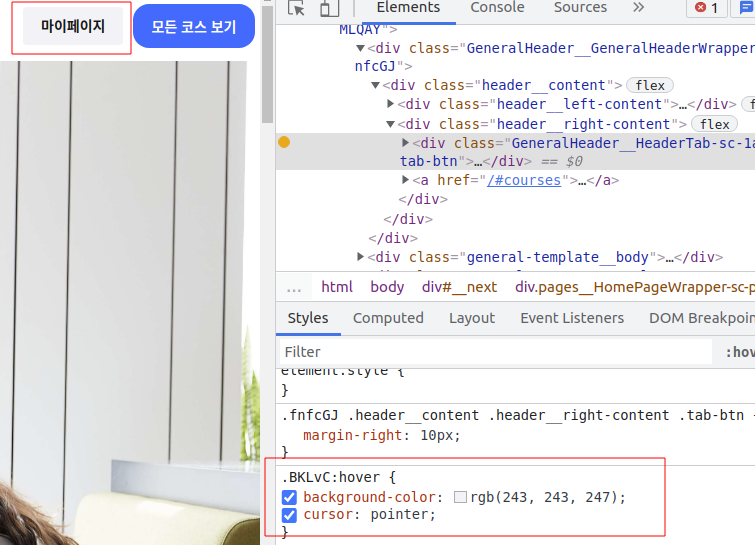Collapse the GeneralHeaderWrapper div node
This screenshot has height=545, width=755.
(x=360, y=48)
